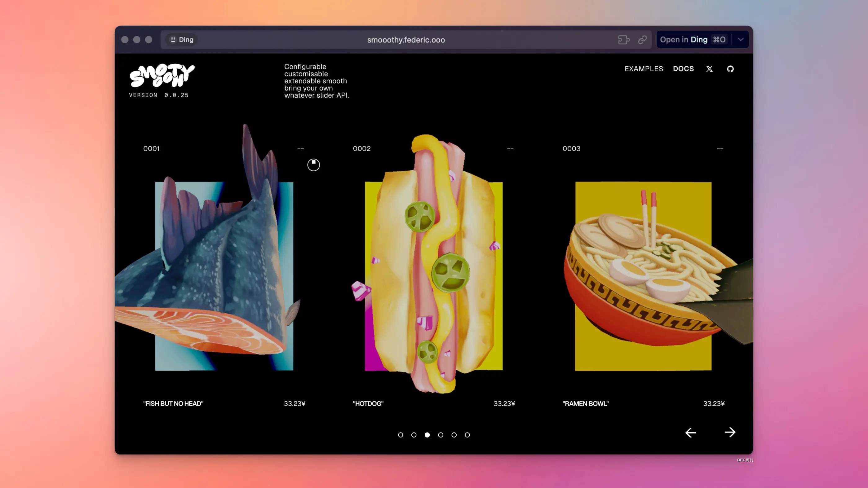Click the Ramen Bowl slide image
Screen dimensions: 868x488
643,276
